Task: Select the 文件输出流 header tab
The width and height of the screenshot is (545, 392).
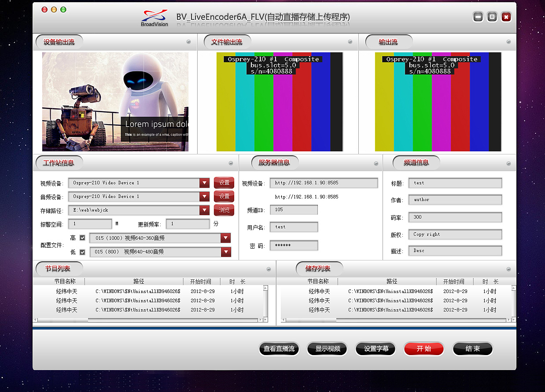Action: click(227, 42)
